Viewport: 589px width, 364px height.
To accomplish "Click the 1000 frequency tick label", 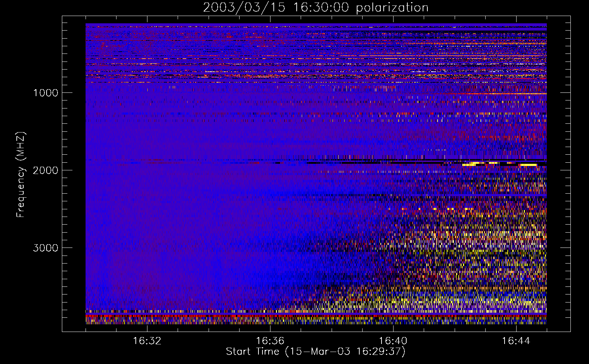I will pyautogui.click(x=46, y=93).
